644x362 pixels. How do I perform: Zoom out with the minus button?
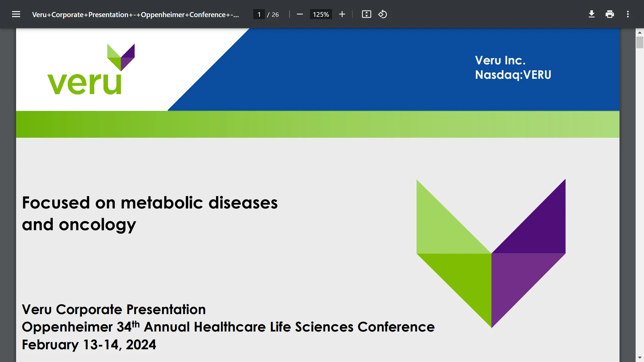300,14
